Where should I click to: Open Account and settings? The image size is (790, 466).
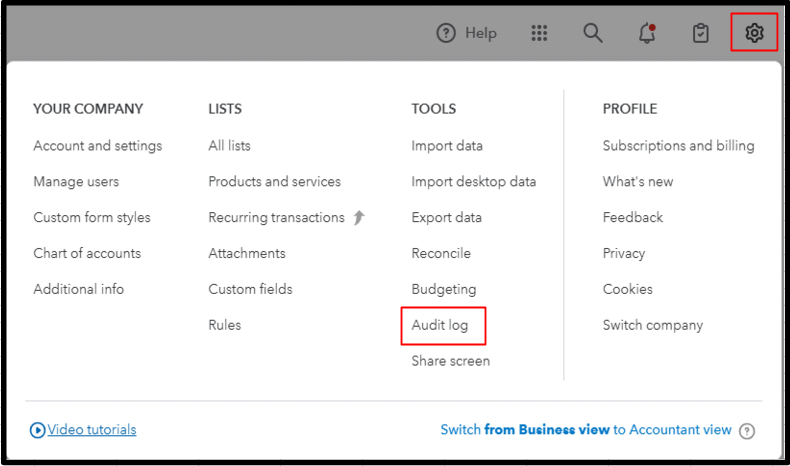(x=98, y=146)
